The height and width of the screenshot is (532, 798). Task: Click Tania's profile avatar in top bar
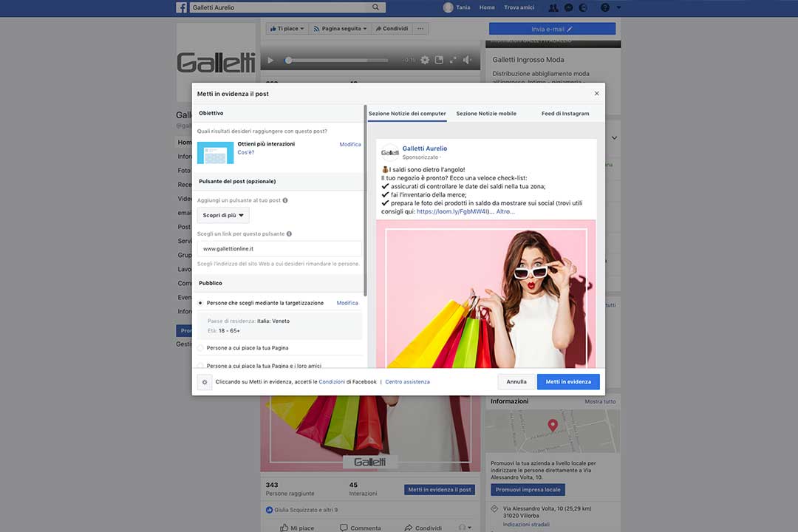448,7
